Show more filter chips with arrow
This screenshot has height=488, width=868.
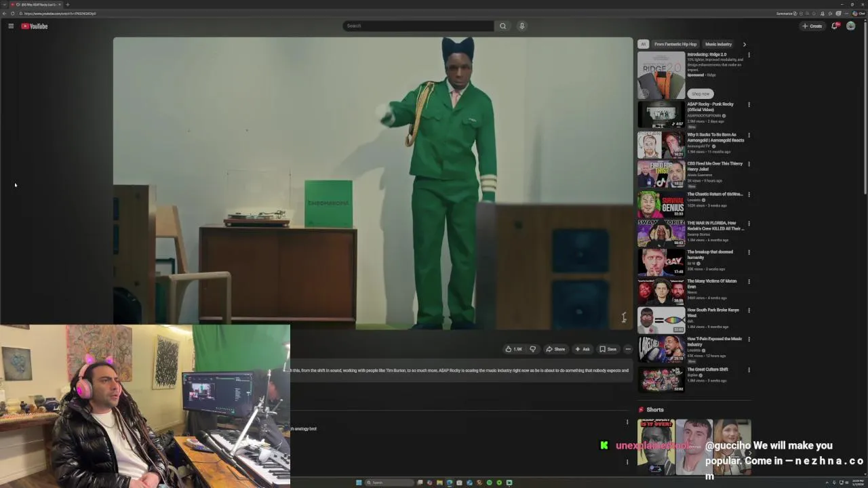coord(744,44)
